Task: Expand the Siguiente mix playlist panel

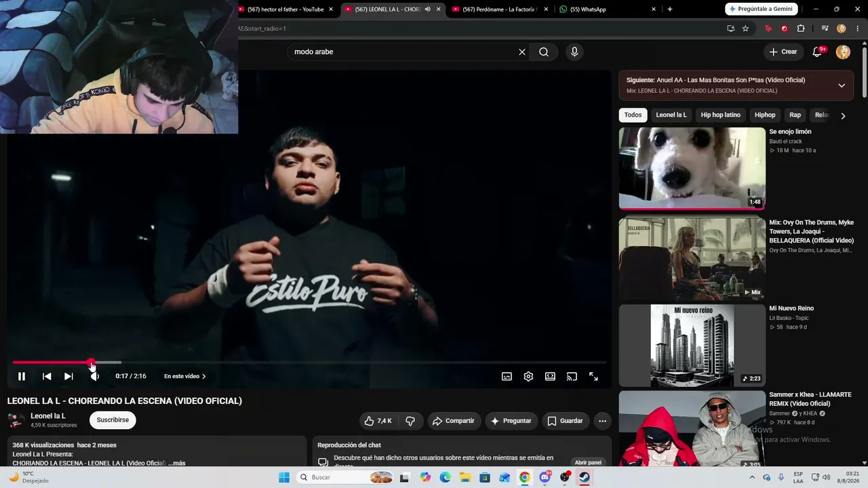Action: [x=842, y=85]
